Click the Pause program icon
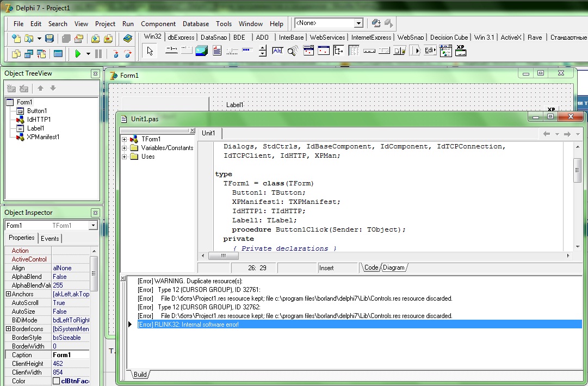Screen dimensions: 588x386 click(x=98, y=54)
